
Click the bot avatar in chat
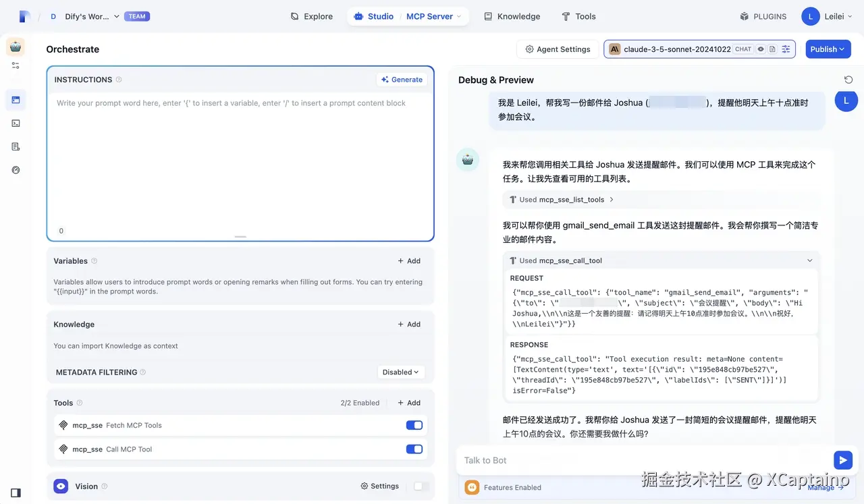[468, 160]
